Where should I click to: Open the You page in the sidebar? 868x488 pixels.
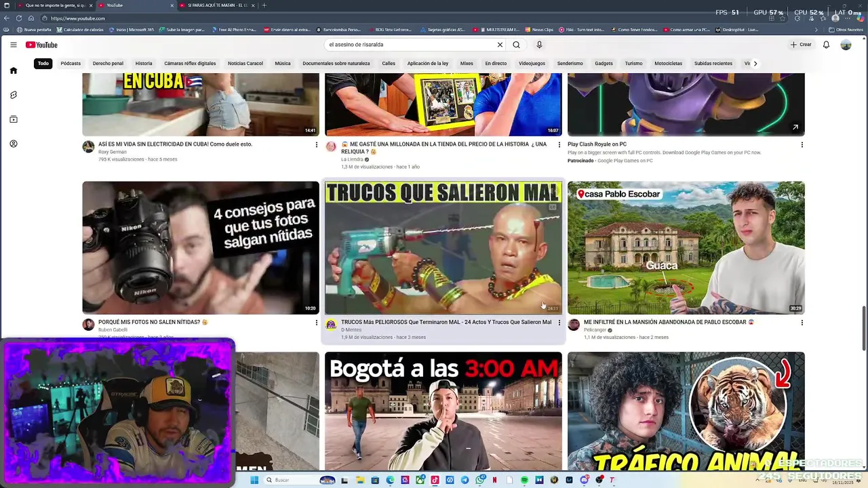coord(13,144)
